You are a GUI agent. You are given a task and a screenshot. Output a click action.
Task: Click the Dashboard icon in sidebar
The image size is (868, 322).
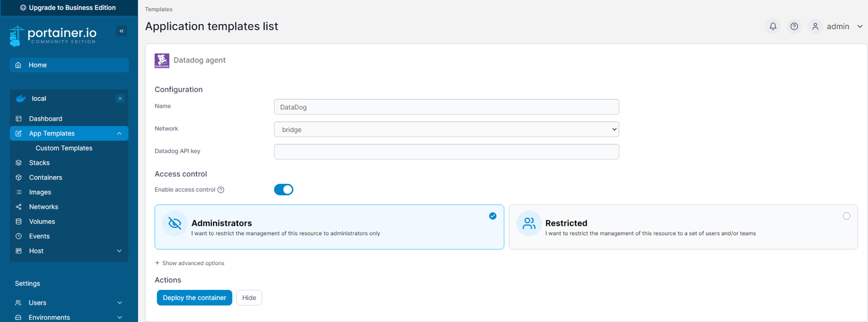(x=19, y=119)
